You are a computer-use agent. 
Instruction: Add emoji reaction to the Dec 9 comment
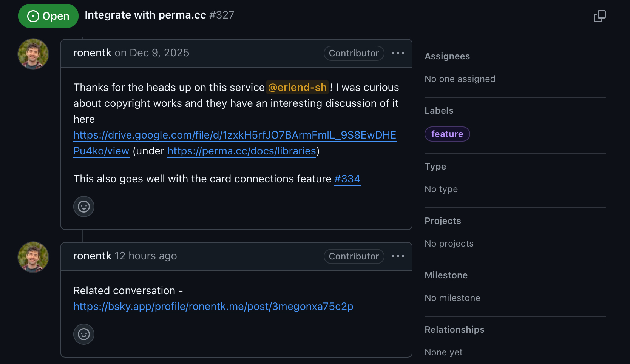click(x=84, y=207)
